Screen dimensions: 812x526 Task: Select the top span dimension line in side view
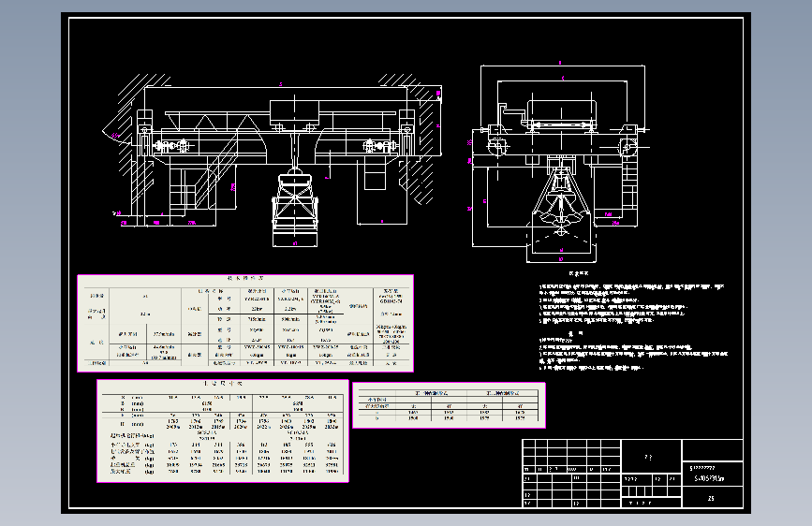click(x=562, y=66)
